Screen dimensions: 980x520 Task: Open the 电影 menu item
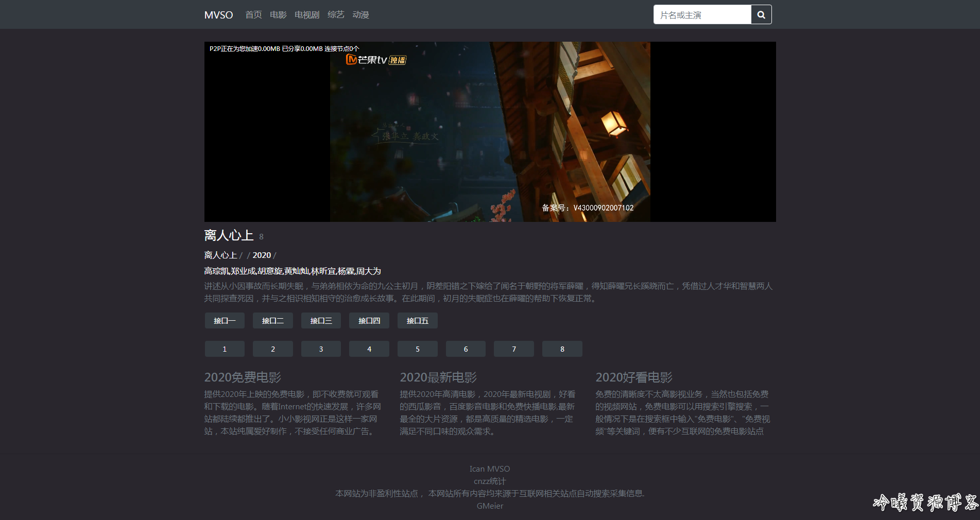[x=278, y=15]
